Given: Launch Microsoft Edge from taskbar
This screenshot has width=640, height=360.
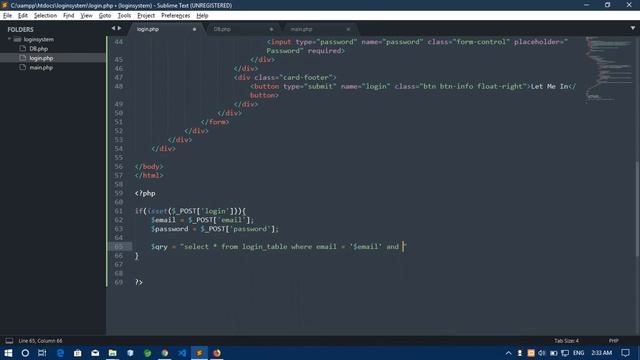Looking at the screenshot, I should click(60, 353).
